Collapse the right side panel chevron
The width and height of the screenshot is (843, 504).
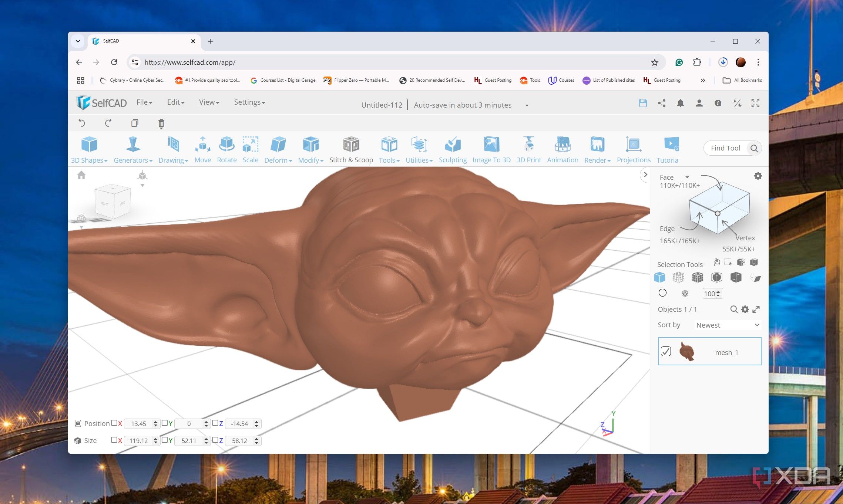click(645, 175)
